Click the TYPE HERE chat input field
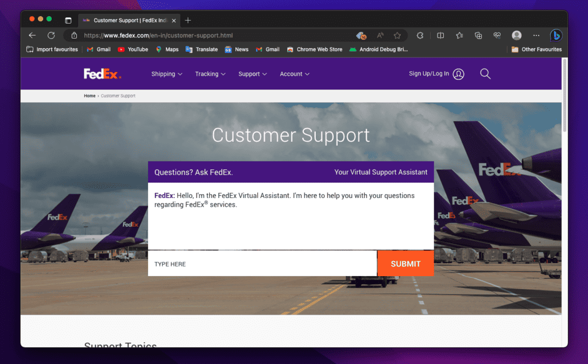 [262, 263]
